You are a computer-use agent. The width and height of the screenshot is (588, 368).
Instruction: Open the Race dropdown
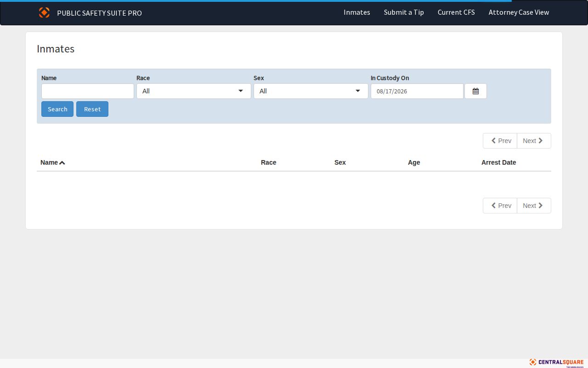[x=194, y=91]
